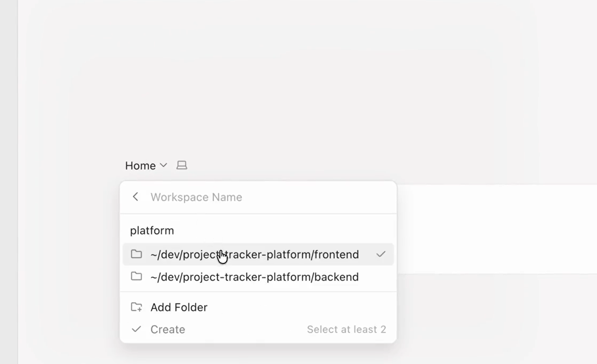Click the back arrow beside Workspace Name

click(135, 197)
